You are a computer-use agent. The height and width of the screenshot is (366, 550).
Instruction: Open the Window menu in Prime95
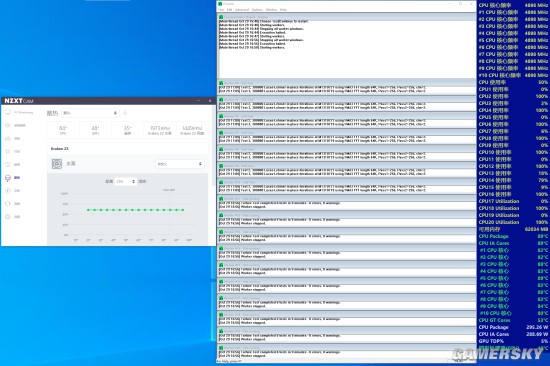click(x=271, y=9)
